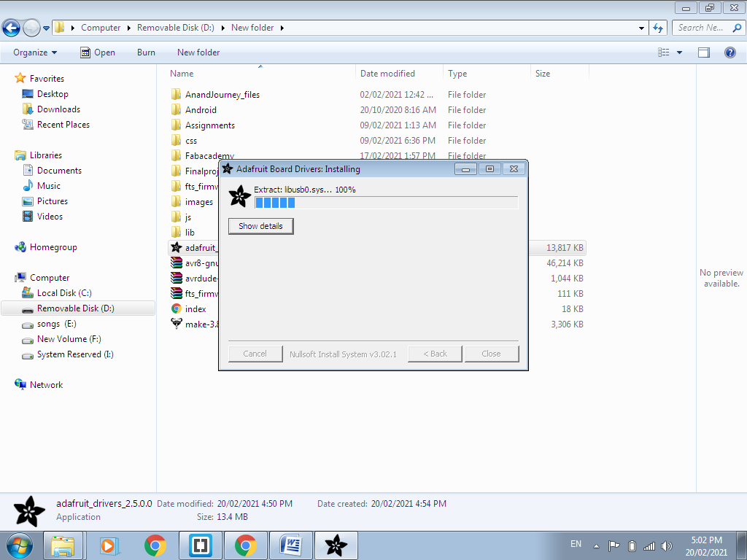This screenshot has width=747, height=560.
Task: Open Windows Media Player from the taskbar
Action: [x=109, y=545]
